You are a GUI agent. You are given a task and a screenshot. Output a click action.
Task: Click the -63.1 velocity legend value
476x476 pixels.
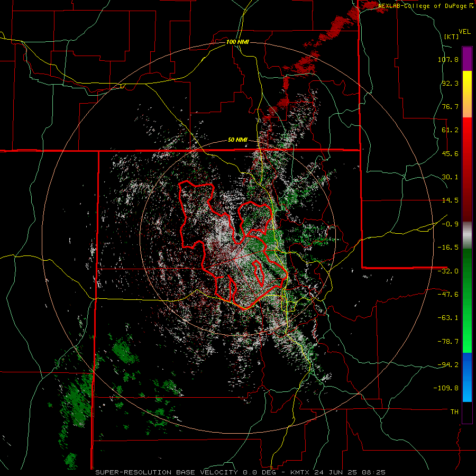(448, 318)
